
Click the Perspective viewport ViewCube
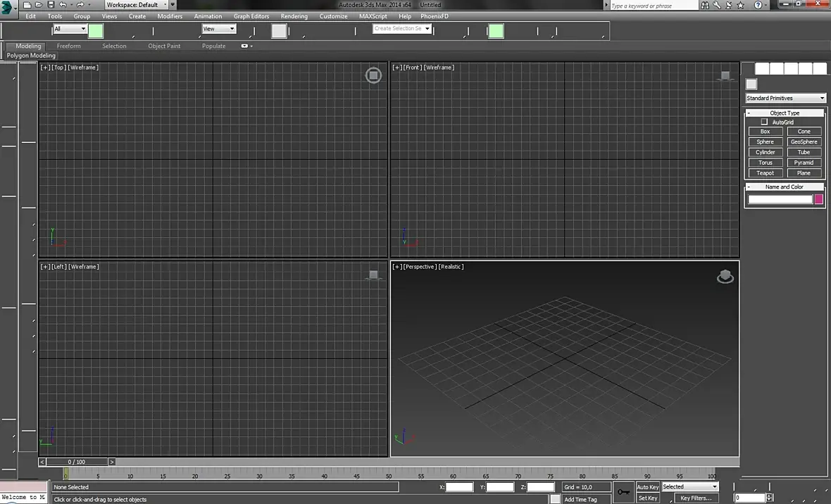click(x=725, y=277)
